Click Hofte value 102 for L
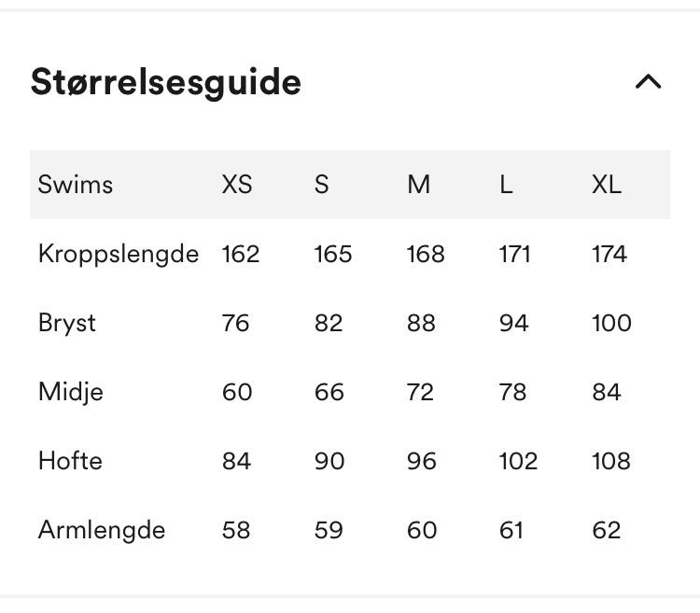The width and height of the screenshot is (700, 613). point(518,461)
